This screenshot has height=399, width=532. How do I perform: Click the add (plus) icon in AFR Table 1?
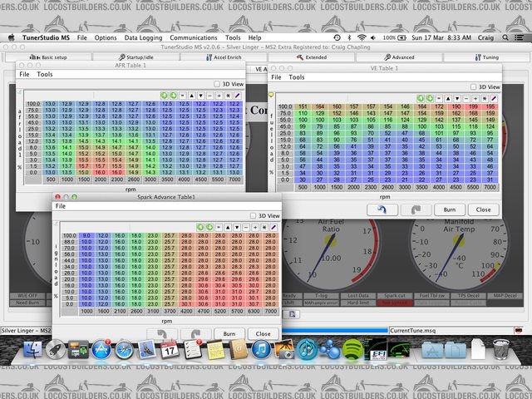pos(219,96)
